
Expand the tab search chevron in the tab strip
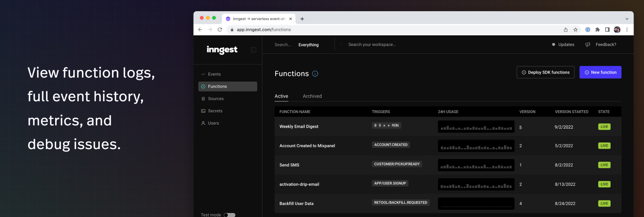627,19
